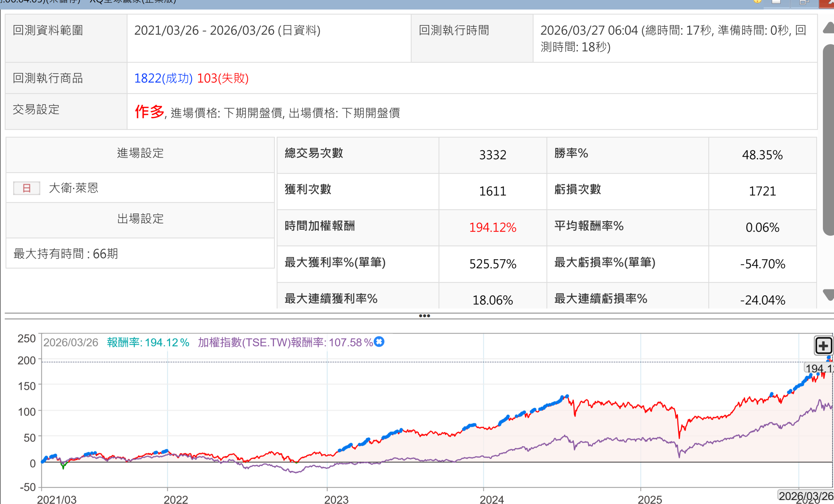Click the 報酬率 194.12% legend label
834x504 pixels.
coord(148,342)
